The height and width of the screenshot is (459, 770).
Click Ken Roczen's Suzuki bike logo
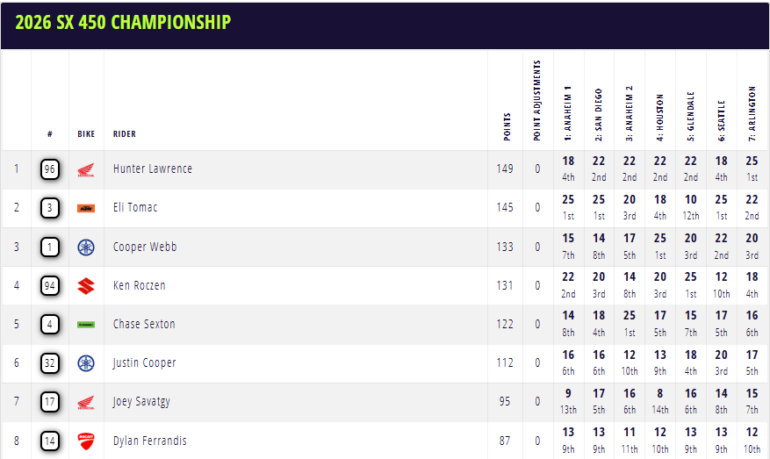(x=86, y=286)
